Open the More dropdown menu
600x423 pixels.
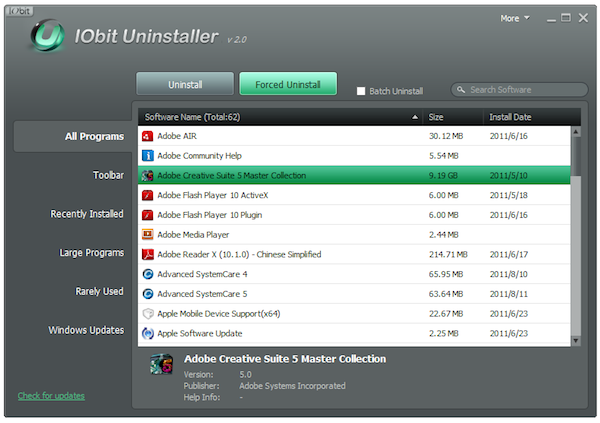pyautogui.click(x=515, y=18)
